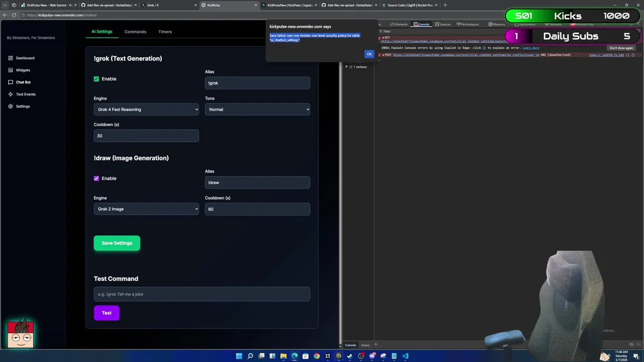Screen dimensions: 644x362
Task: Click the !grok Alias input field
Action: [258, 83]
